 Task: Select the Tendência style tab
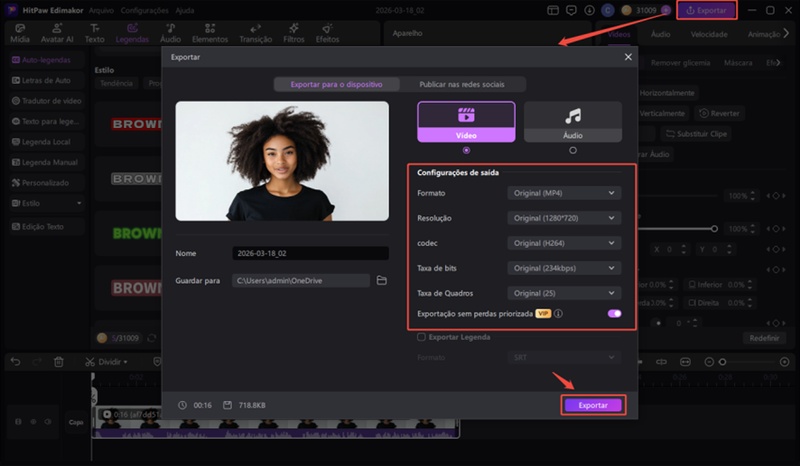coord(116,83)
